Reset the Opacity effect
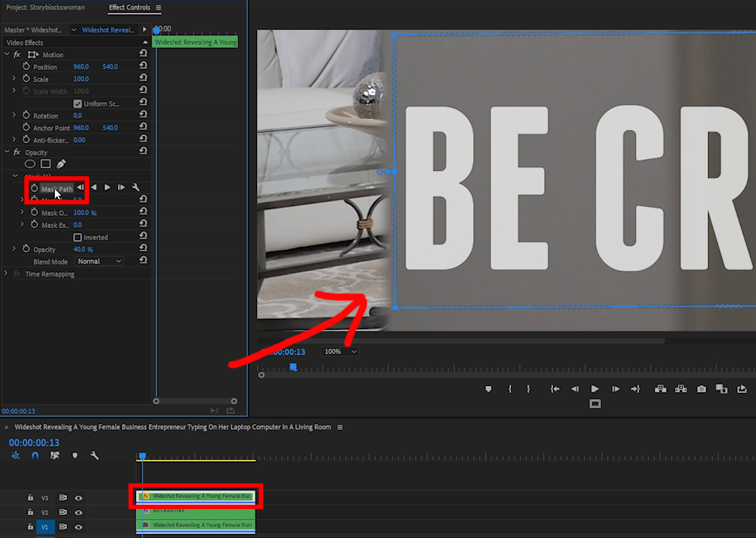Viewport: 756px width, 538px height. (x=143, y=151)
